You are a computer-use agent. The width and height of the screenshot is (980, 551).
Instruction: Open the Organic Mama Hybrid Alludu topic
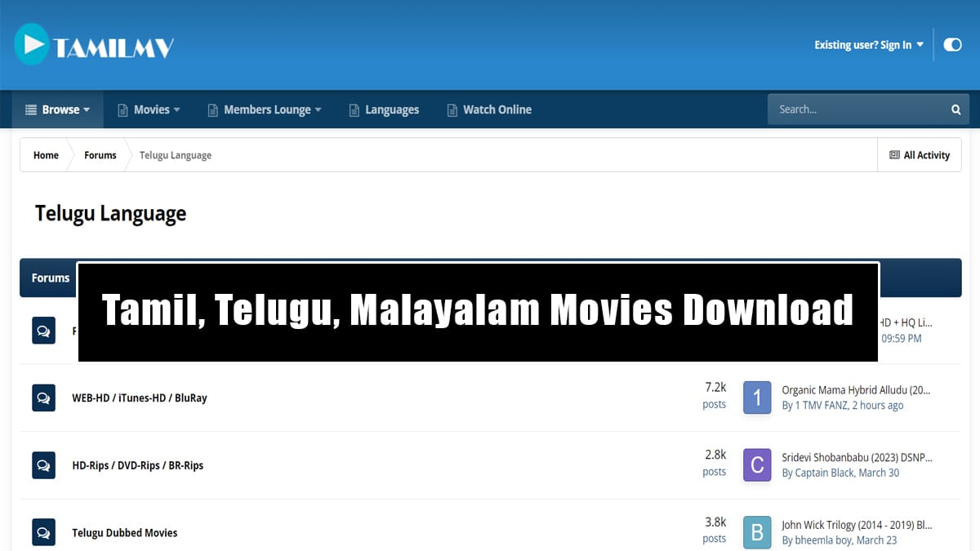857,390
